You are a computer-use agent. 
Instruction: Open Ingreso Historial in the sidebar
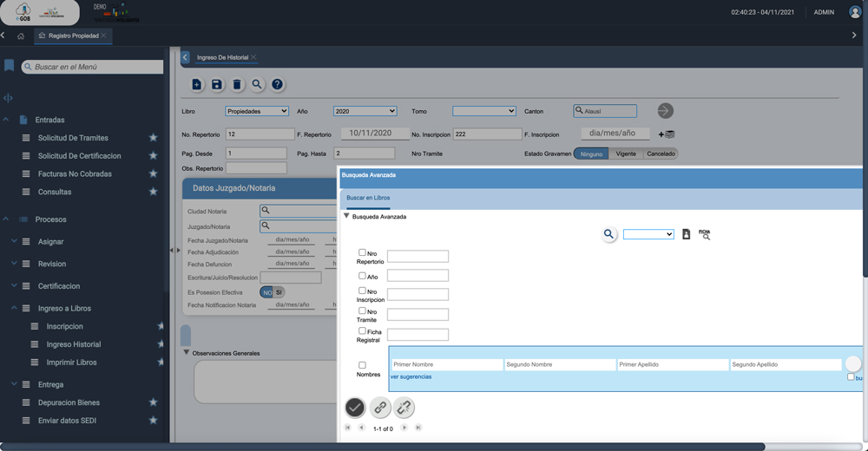[73, 344]
